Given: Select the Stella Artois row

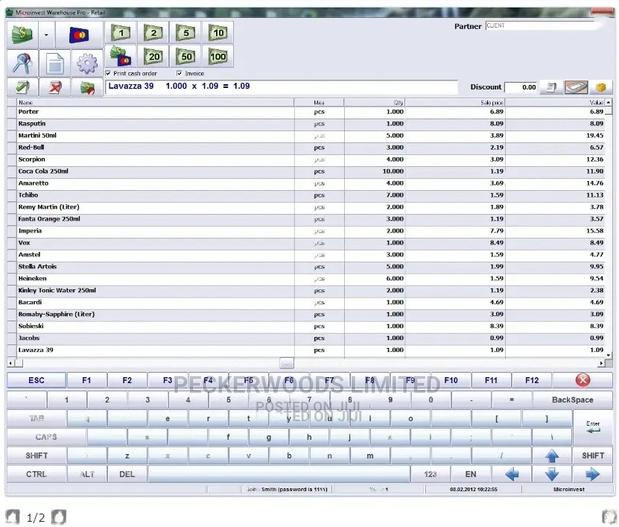Looking at the screenshot, I should point(310,266).
